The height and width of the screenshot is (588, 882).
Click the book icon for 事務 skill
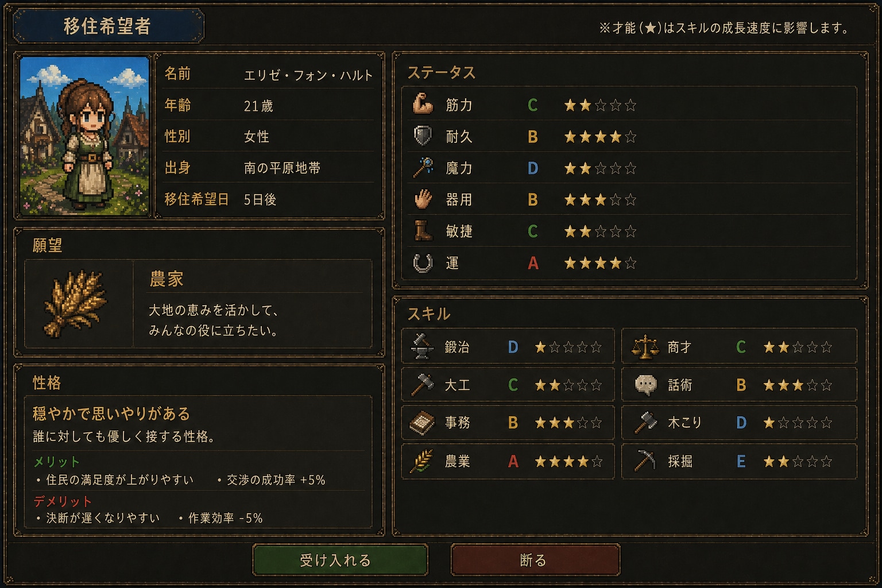422,423
